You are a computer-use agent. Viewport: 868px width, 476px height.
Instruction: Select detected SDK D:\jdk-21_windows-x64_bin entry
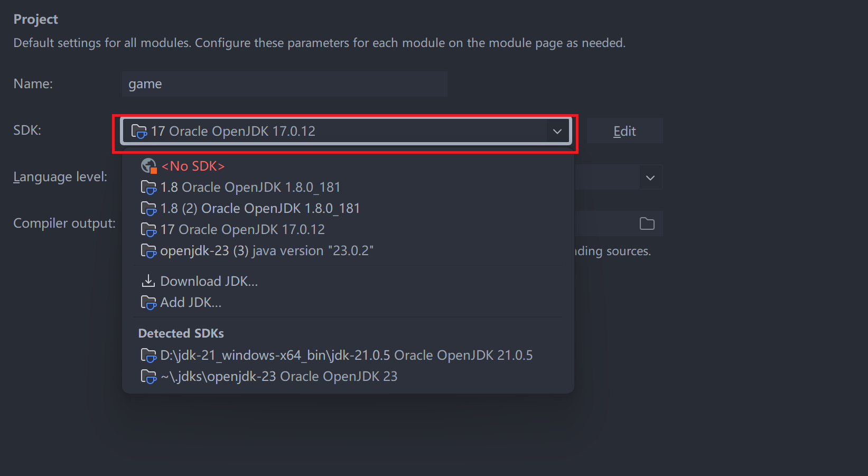[x=346, y=355]
